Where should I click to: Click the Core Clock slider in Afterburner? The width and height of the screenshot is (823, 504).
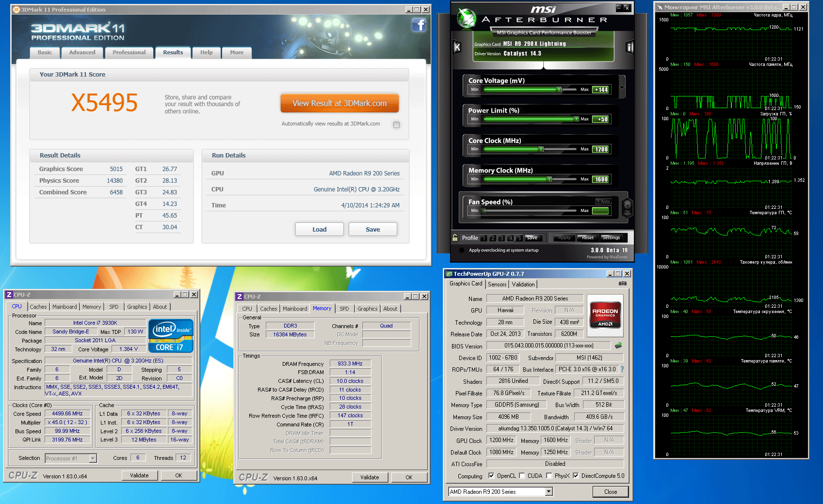point(530,149)
